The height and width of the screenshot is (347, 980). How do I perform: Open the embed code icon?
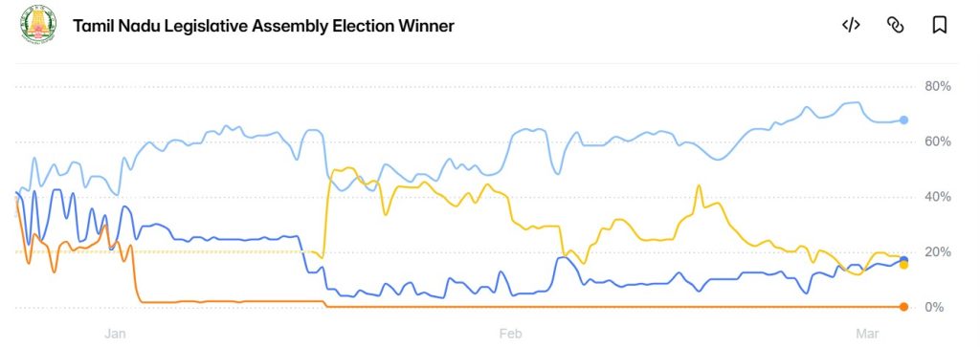(x=851, y=25)
